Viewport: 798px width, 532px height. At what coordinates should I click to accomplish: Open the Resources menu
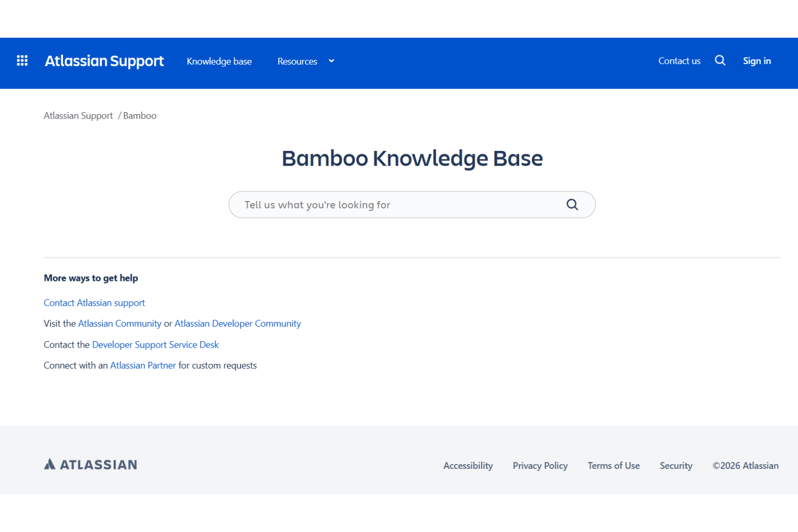point(297,61)
